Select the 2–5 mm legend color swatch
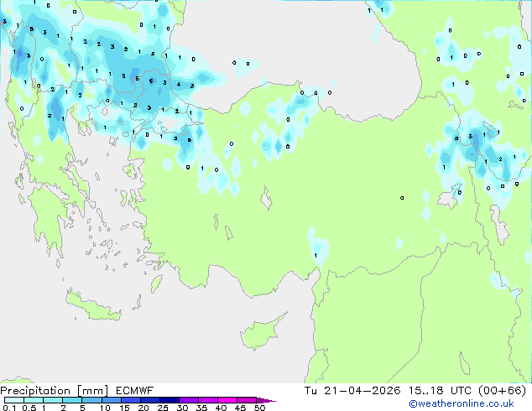The image size is (532, 411). pos(72,400)
